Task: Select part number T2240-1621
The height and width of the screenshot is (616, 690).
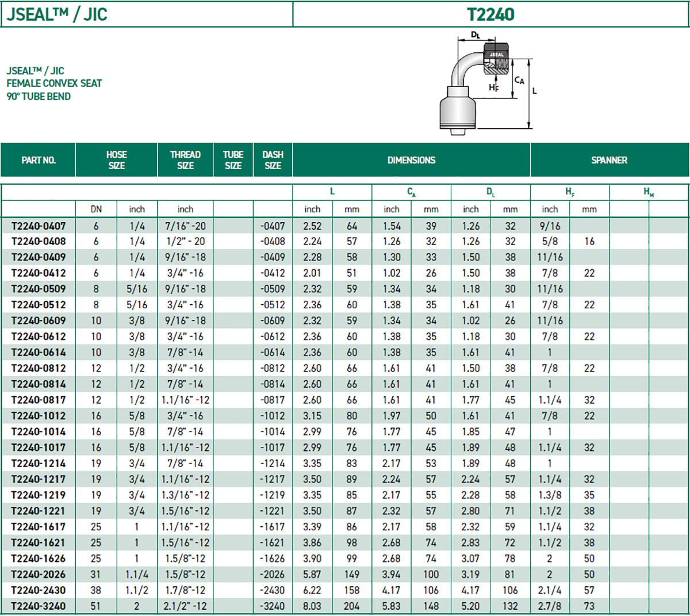Action: coord(39,542)
